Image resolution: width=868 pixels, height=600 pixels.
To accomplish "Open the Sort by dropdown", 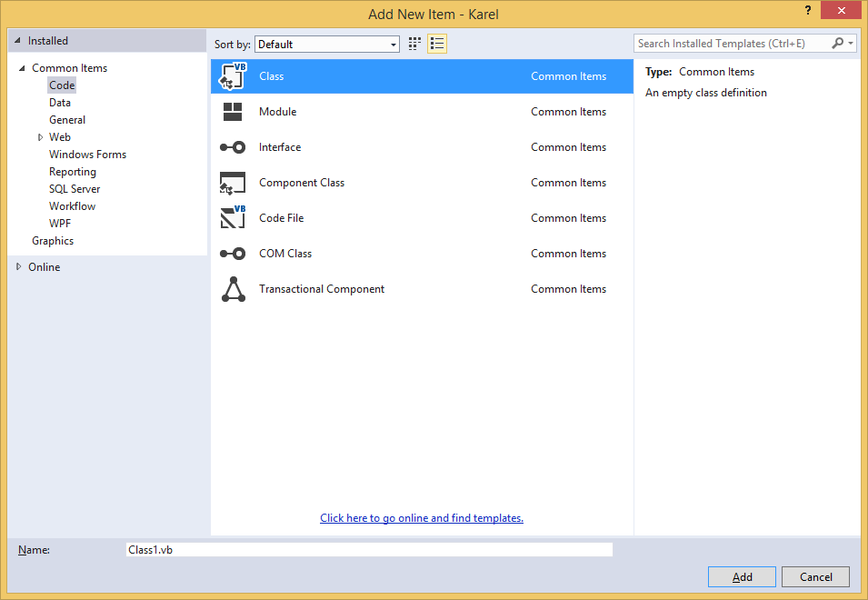I will (x=394, y=44).
